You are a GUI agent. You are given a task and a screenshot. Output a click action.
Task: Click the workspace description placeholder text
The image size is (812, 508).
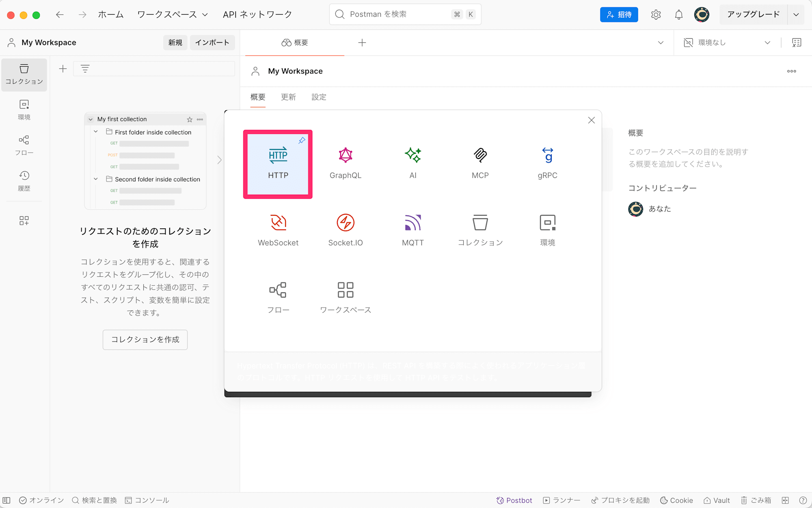688,158
